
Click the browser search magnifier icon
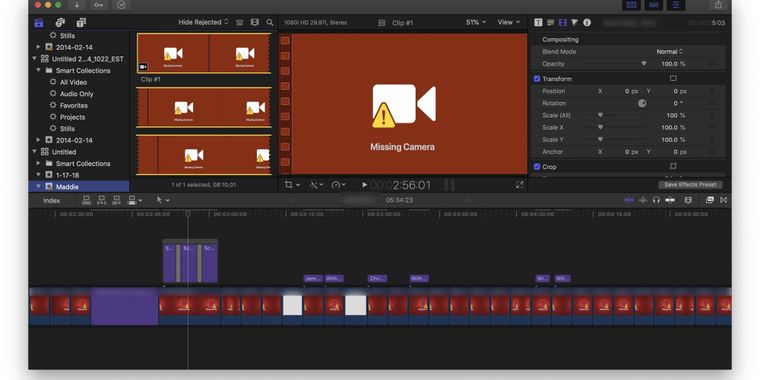click(270, 22)
